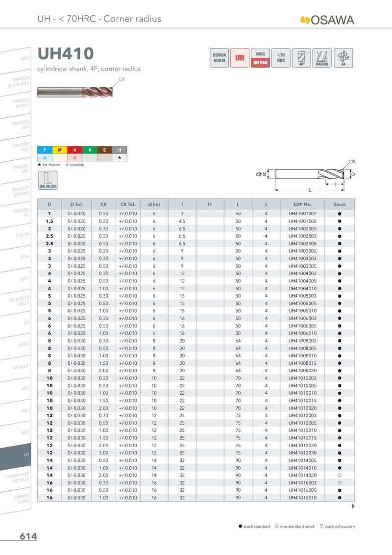Open the TYPHOON SUH MINI side tab

point(16,192)
